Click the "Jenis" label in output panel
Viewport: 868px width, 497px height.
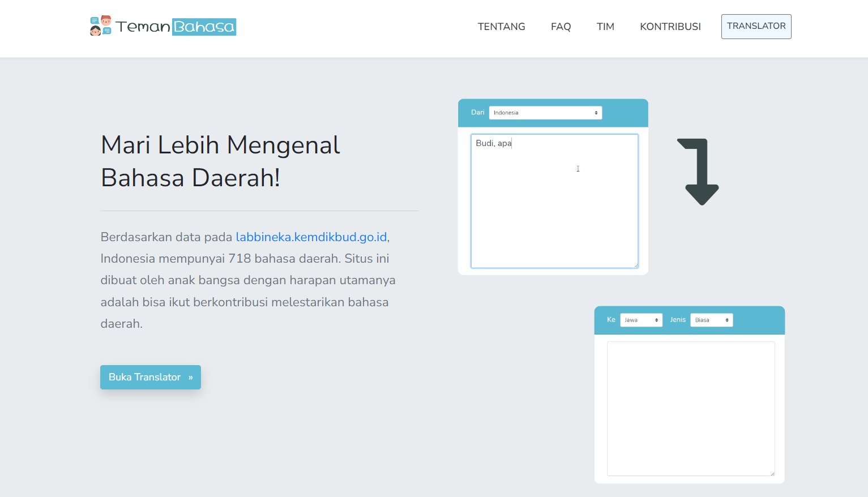point(678,320)
